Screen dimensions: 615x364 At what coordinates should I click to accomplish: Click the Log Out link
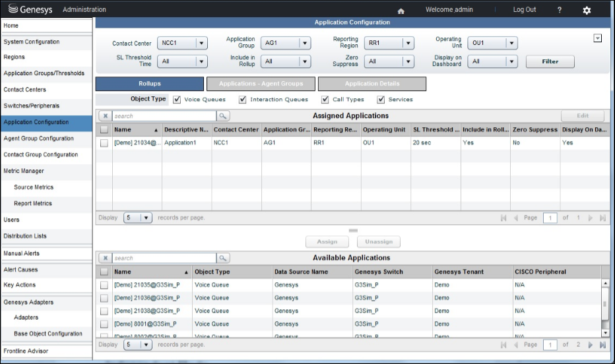(x=525, y=10)
